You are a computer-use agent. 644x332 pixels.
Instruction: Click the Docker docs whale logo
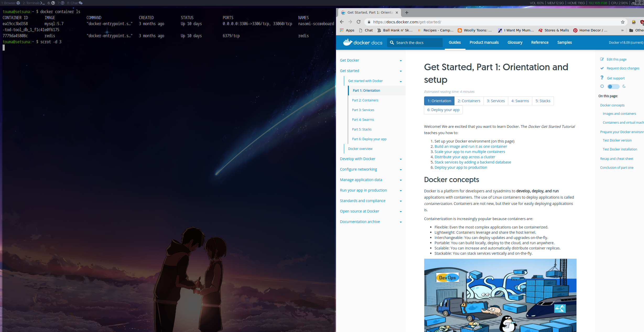[x=363, y=42]
